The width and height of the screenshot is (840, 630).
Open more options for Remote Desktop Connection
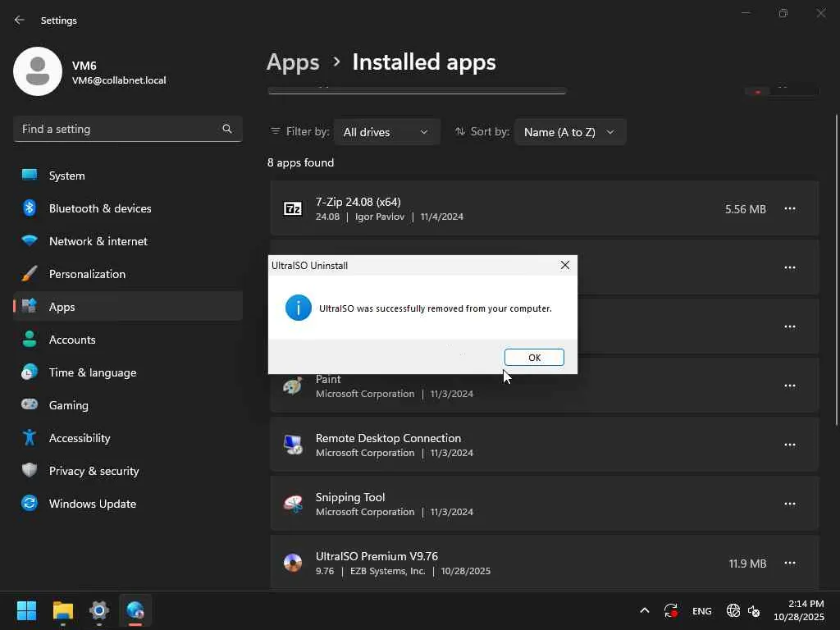click(789, 445)
